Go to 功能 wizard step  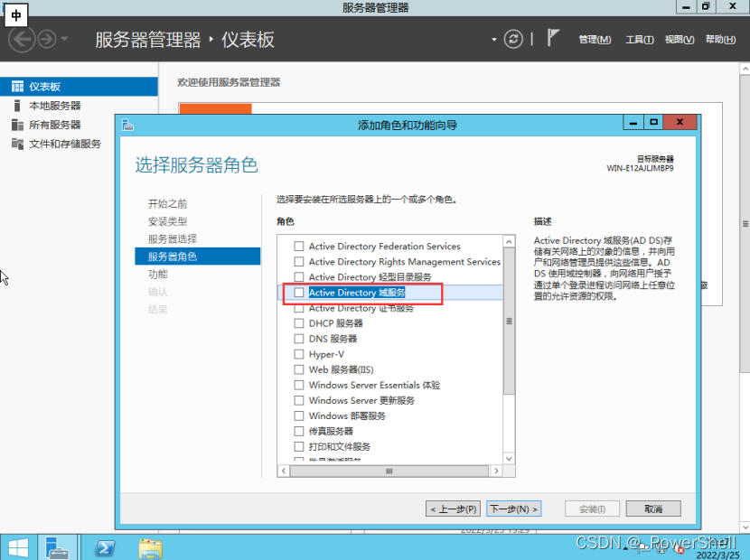[158, 274]
